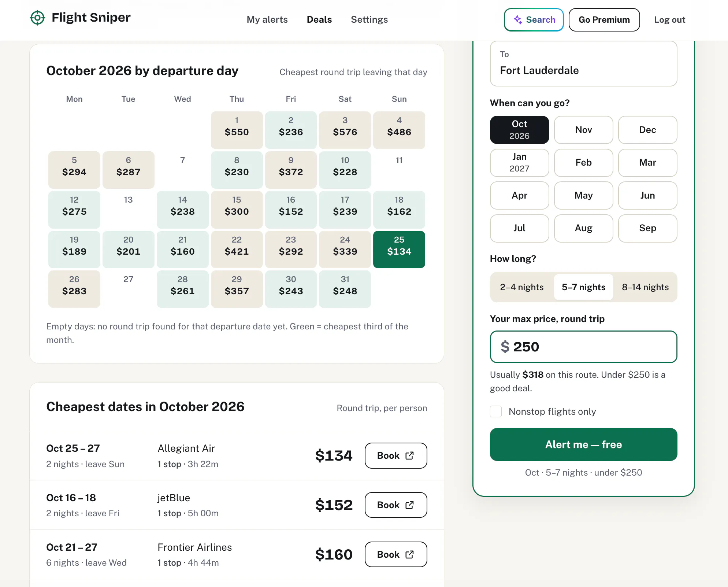Click external-link icon on $160 Book button
Viewport: 728px width, 587px height.
pos(409,554)
